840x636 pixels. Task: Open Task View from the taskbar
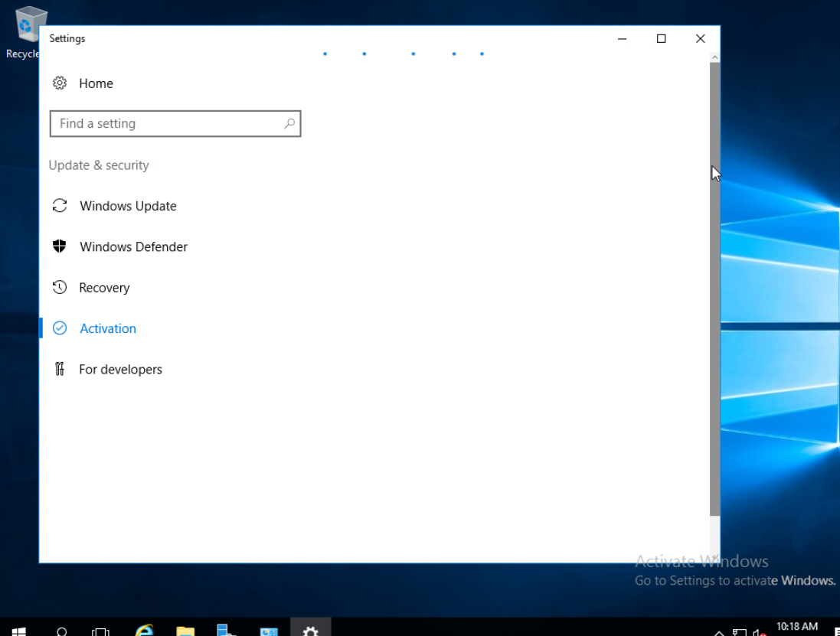click(x=101, y=631)
